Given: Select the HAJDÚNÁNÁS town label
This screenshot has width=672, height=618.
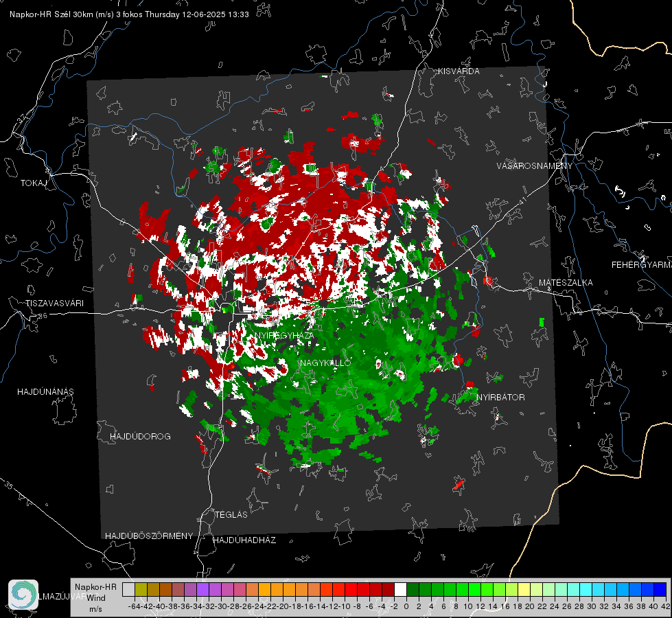Looking at the screenshot, I should (45, 391).
